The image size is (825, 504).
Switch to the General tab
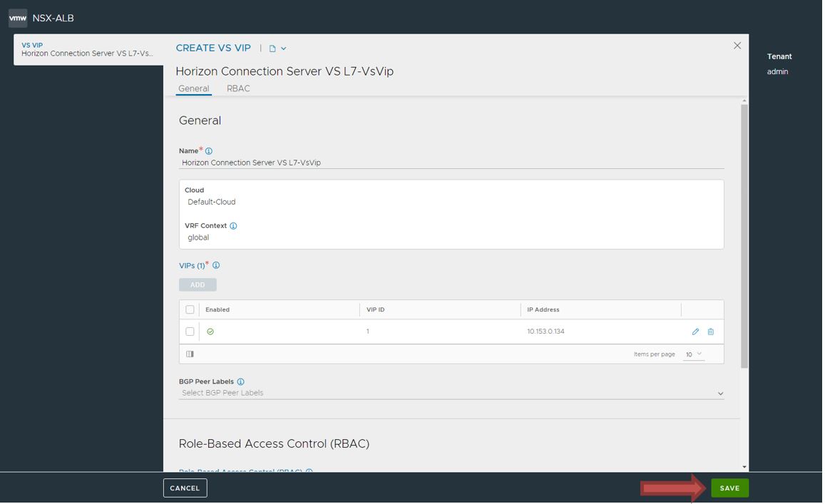194,88
